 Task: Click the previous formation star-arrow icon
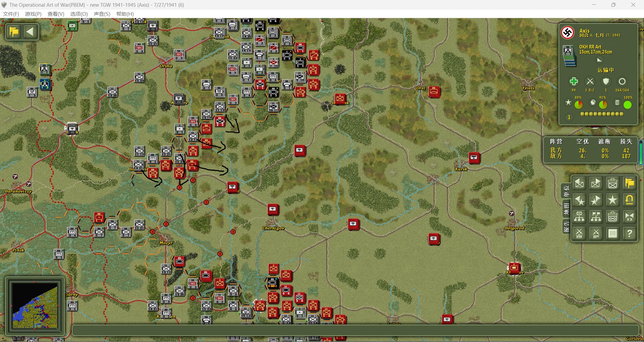pyautogui.click(x=579, y=200)
